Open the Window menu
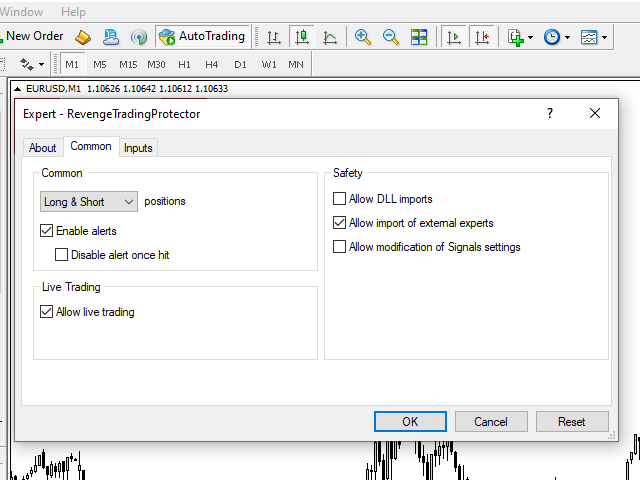Image resolution: width=640 pixels, height=480 pixels. (21, 12)
